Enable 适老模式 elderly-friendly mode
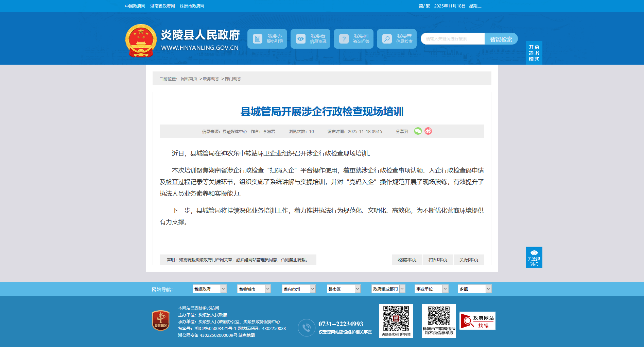Viewport: 644px width, 347px height. pos(534,53)
